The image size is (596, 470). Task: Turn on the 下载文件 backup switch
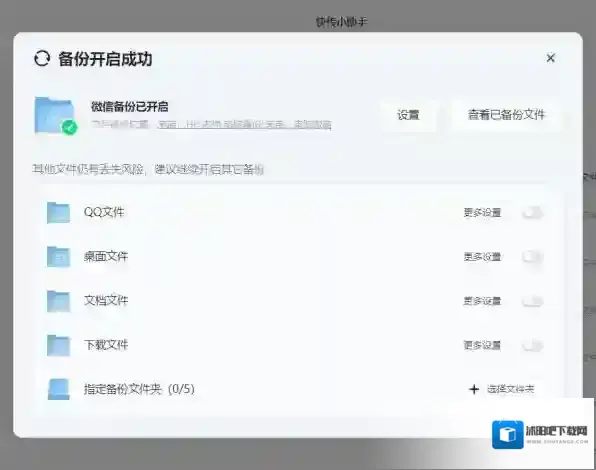(533, 345)
